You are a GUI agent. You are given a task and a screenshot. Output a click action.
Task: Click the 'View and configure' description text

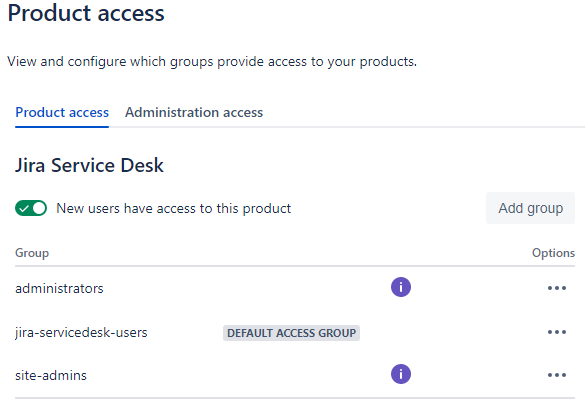(x=212, y=62)
